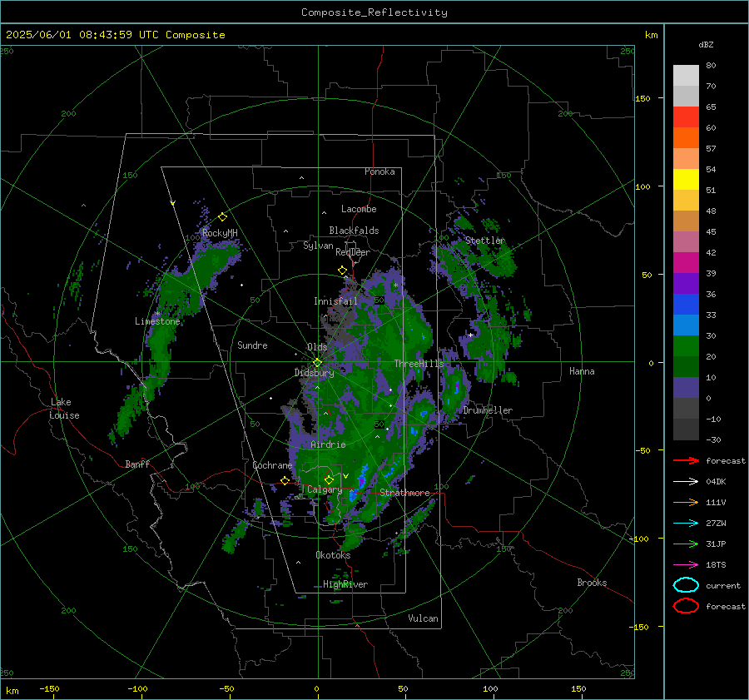This screenshot has height=700, width=749.
Task: Select the white 04DK arrow legend icon
Action: click(x=686, y=482)
